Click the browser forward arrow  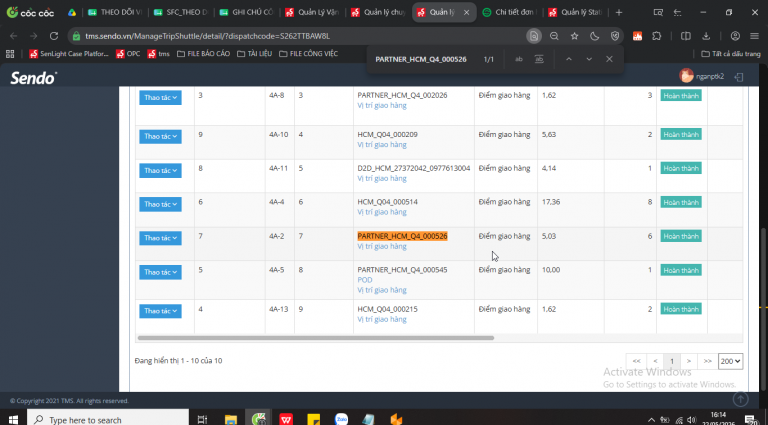point(33,36)
